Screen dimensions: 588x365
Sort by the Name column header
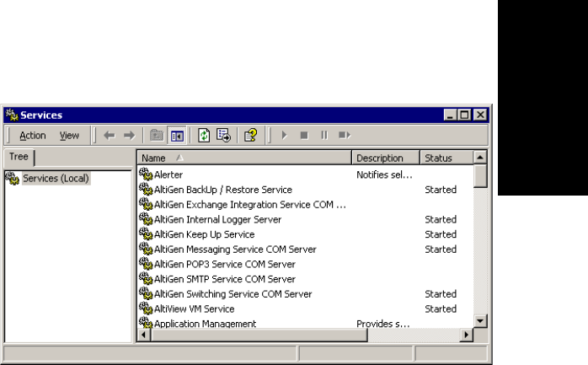click(244, 158)
